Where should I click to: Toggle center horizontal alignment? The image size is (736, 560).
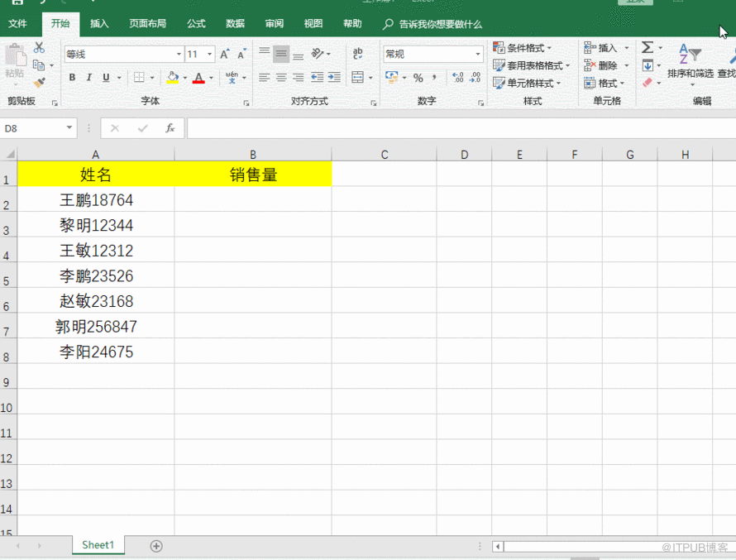click(281, 78)
